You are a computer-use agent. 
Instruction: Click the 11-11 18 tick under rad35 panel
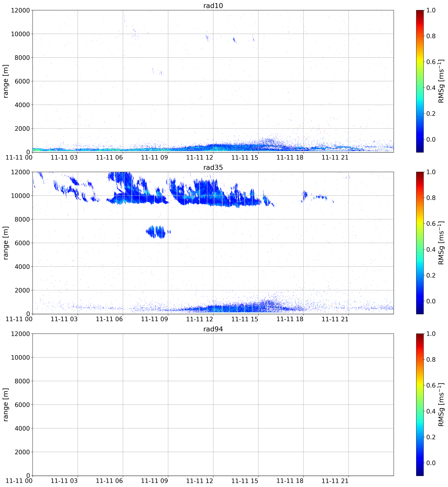(290, 319)
